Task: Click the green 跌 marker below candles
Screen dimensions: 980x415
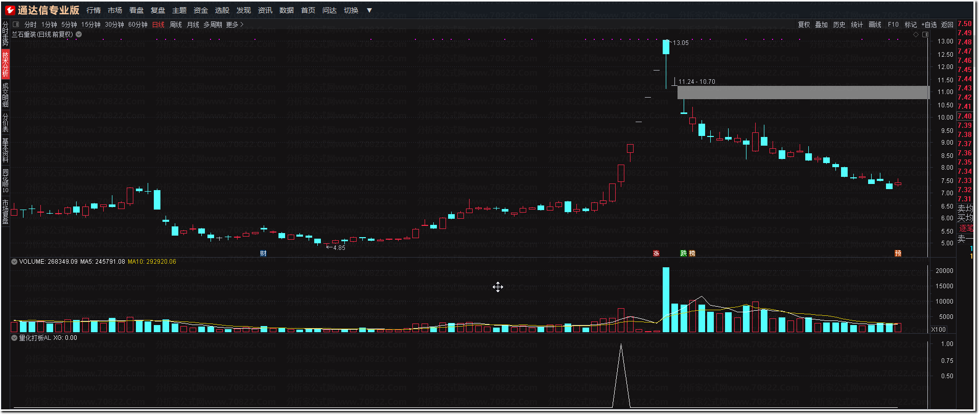Action: point(684,253)
